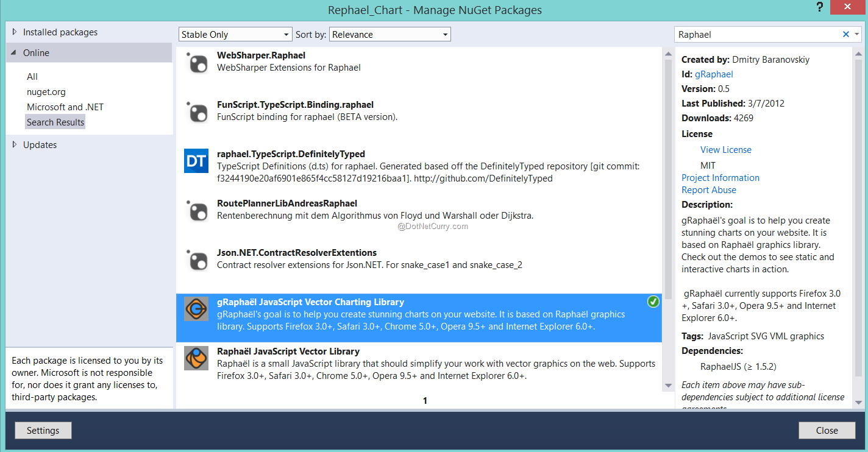Click the Created by Dmitry Baranovskiy text

pos(745,59)
